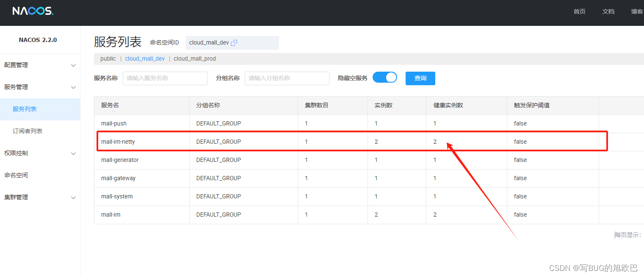Open the 文档 menu item
The height and width of the screenshot is (276, 644).
point(608,11)
